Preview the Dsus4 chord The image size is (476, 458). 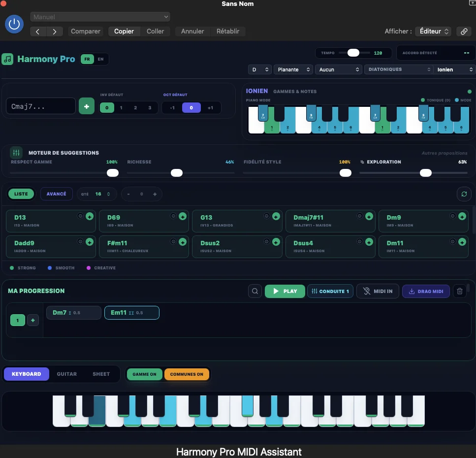tap(359, 241)
